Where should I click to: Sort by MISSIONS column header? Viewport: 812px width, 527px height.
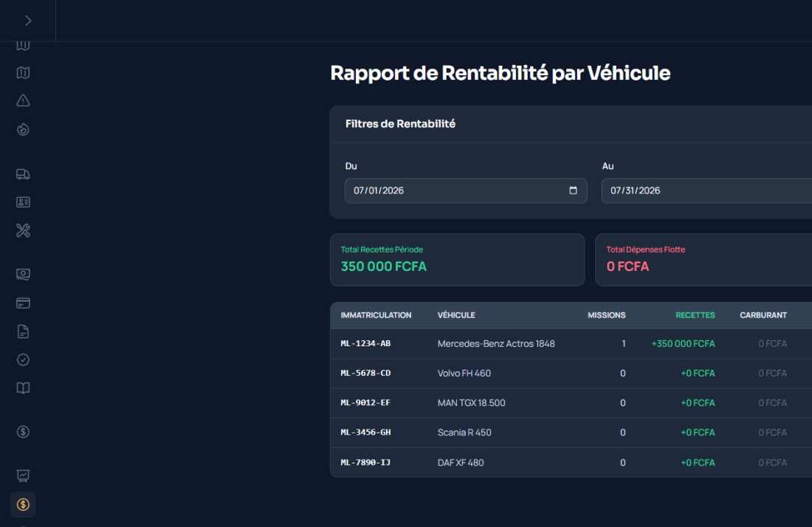tap(606, 315)
